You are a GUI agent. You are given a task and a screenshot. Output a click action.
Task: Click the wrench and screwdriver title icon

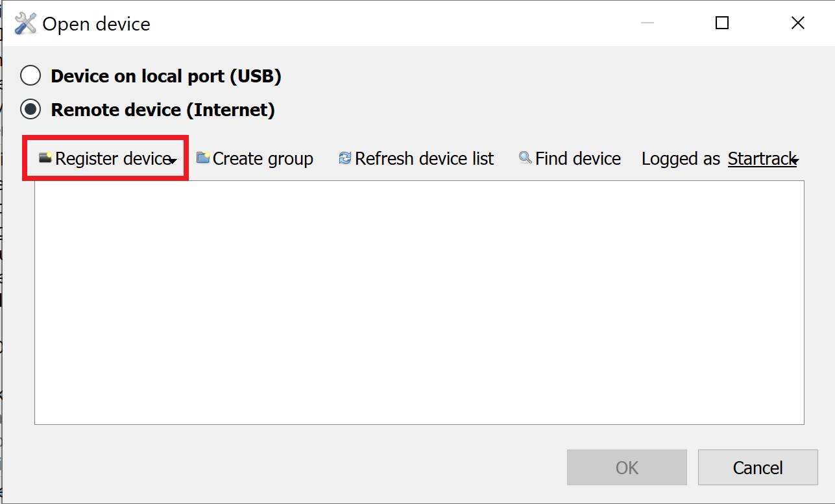(x=26, y=24)
